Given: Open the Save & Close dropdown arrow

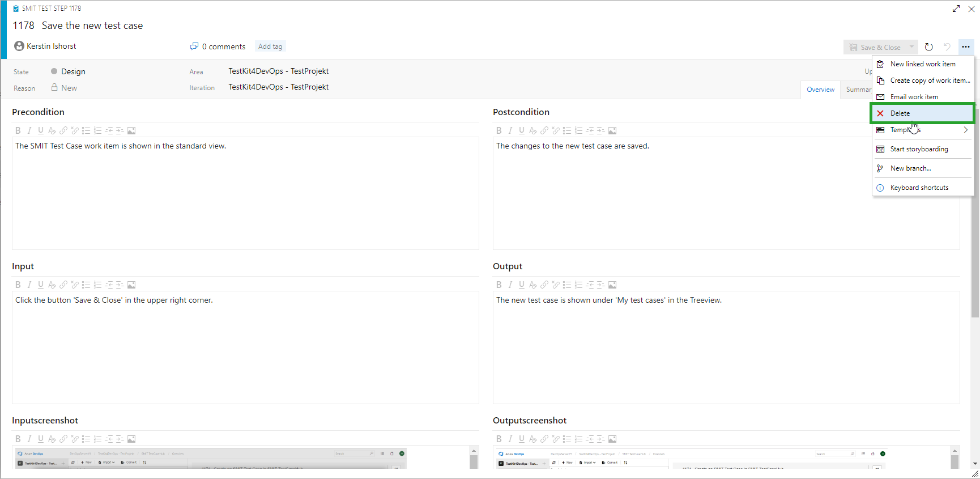Looking at the screenshot, I should [x=911, y=47].
